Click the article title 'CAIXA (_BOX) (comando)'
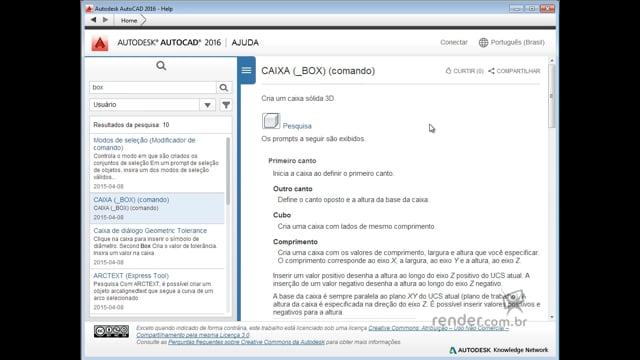 (x=318, y=71)
